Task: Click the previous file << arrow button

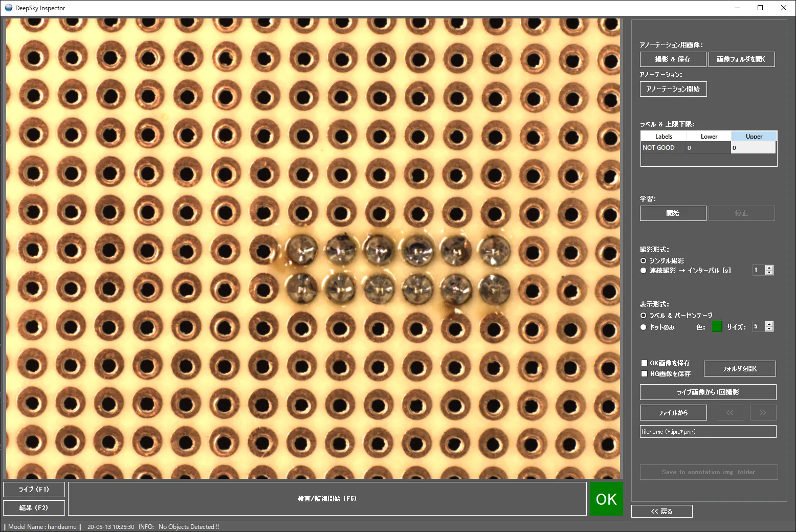Action: point(729,413)
